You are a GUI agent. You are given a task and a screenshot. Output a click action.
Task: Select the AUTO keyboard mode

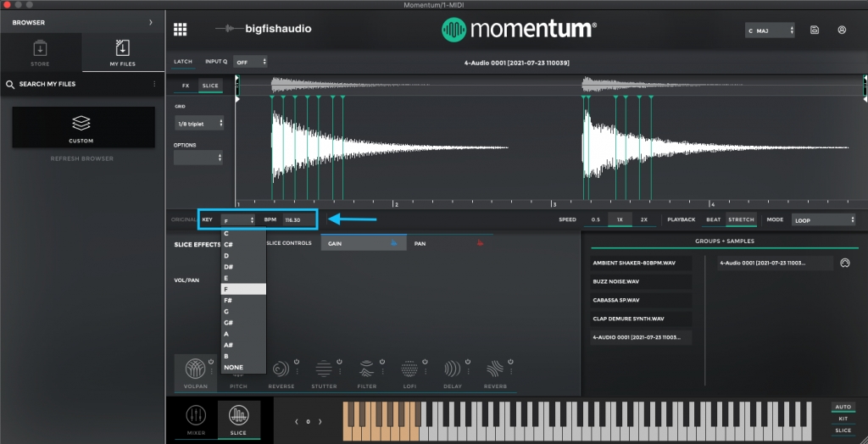(843, 407)
